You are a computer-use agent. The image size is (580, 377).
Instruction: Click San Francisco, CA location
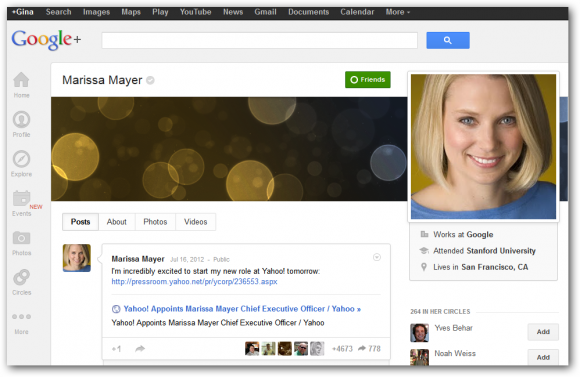(x=495, y=267)
